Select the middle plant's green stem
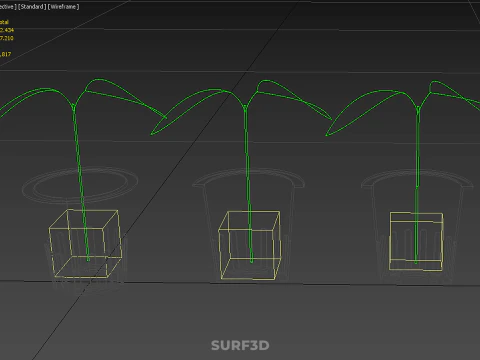The width and height of the screenshot is (480, 360). click(248, 183)
